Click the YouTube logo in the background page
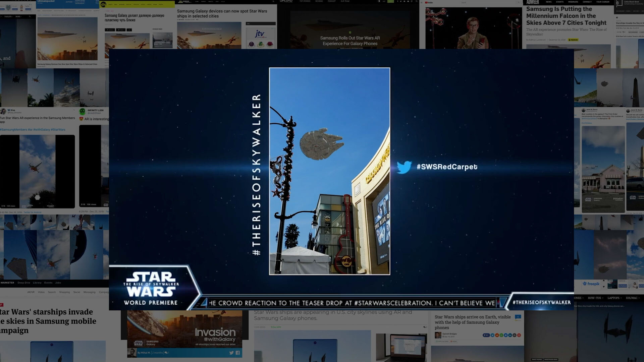 point(429,3)
